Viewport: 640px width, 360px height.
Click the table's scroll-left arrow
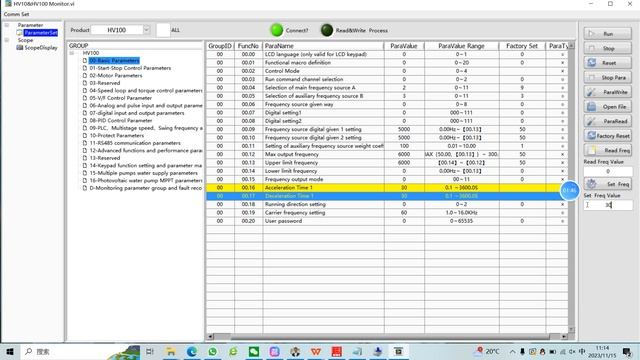tap(210, 337)
